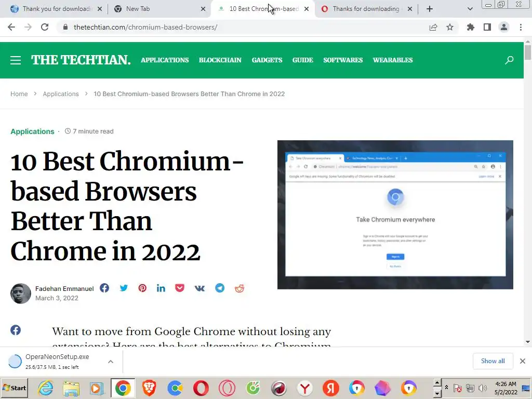532x399 pixels.
Task: Open the GUIDE nav menu
Action: click(x=303, y=60)
